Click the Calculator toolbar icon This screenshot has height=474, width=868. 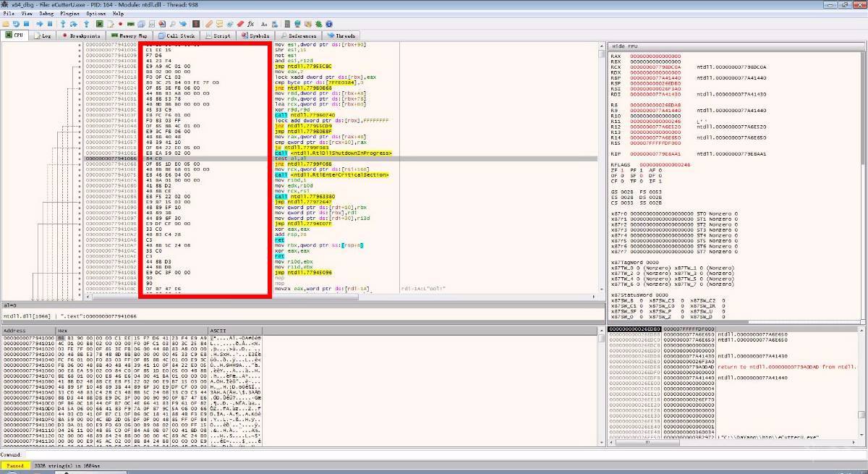point(287,24)
